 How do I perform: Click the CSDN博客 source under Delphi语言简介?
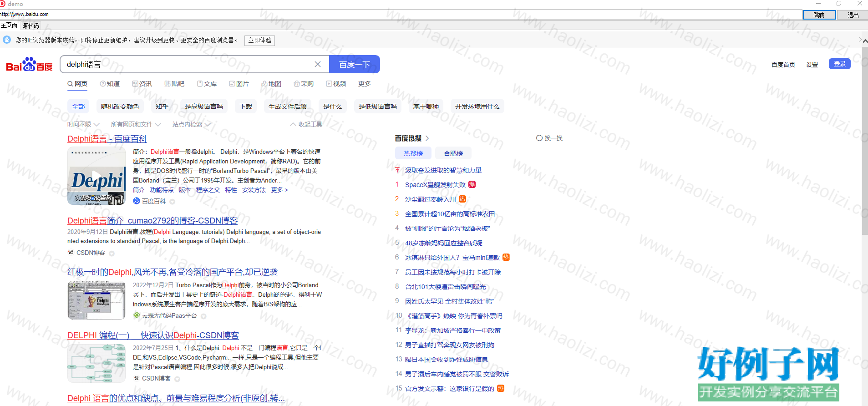pos(91,253)
